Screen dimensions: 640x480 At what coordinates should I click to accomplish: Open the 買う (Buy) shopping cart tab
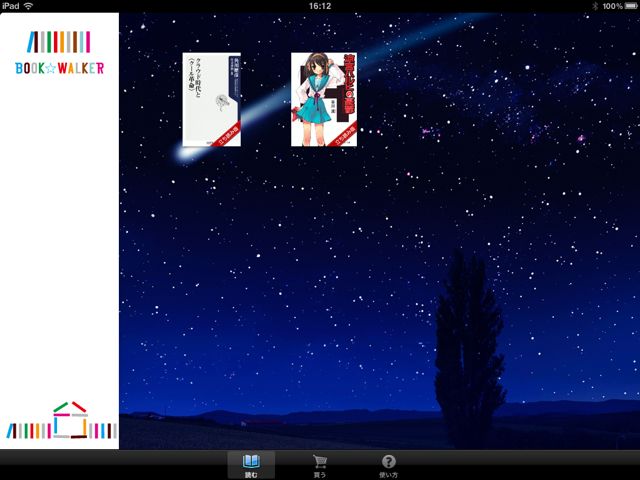coord(320,465)
